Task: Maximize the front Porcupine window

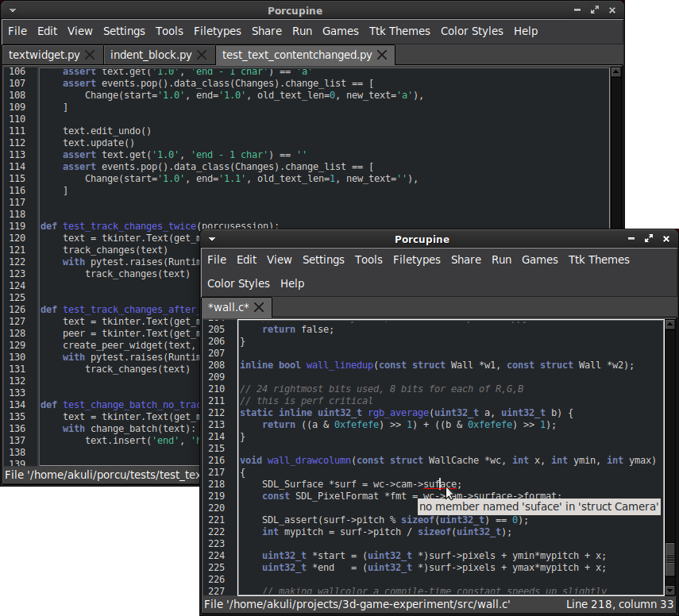Action: [x=649, y=238]
